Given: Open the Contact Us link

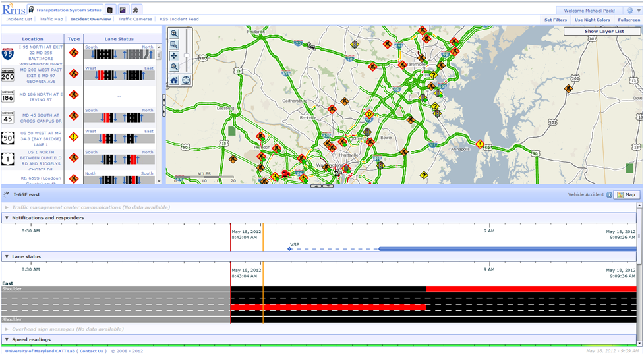Looking at the screenshot, I should (92, 351).
